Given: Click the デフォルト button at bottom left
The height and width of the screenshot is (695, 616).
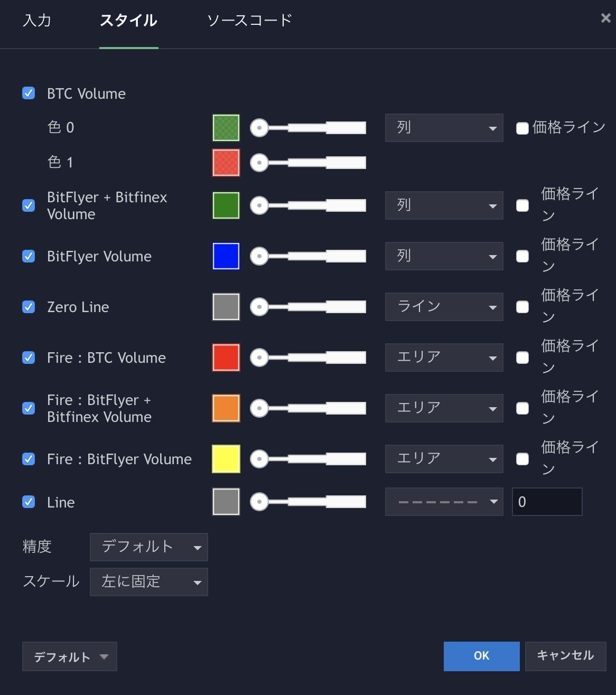Looking at the screenshot, I should 69,656.
